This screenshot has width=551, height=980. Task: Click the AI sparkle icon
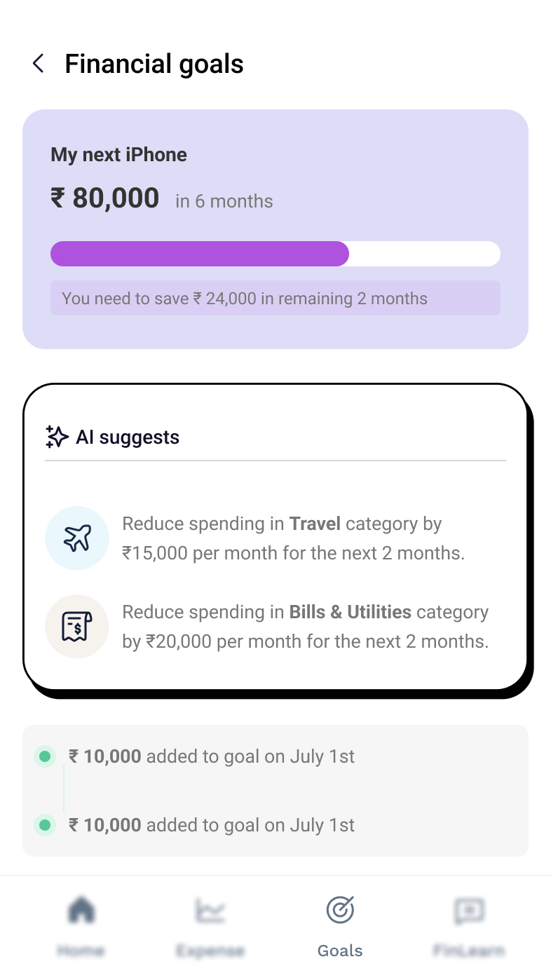[x=57, y=437]
